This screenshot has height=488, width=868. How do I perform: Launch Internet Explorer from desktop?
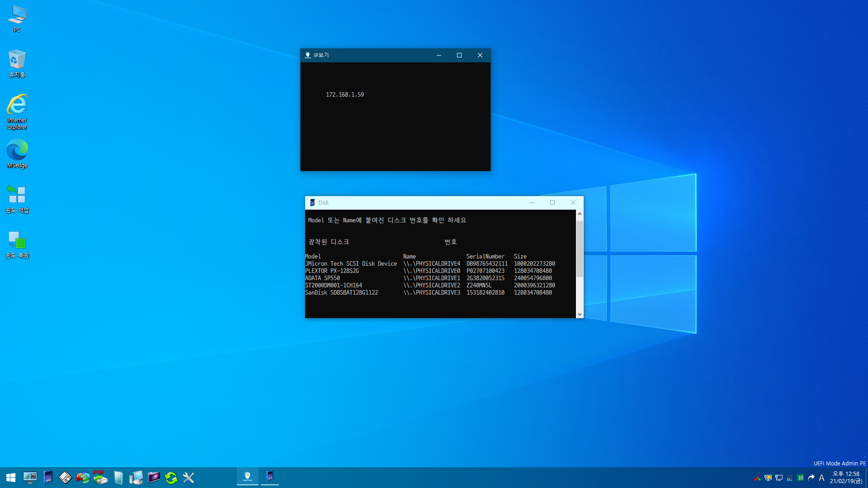coord(17,112)
